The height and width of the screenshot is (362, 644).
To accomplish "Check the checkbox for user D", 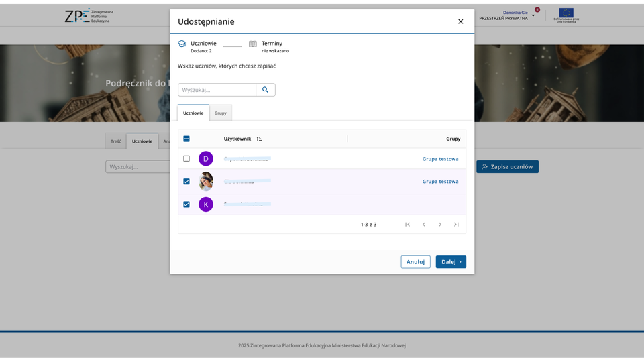I will coord(186,159).
